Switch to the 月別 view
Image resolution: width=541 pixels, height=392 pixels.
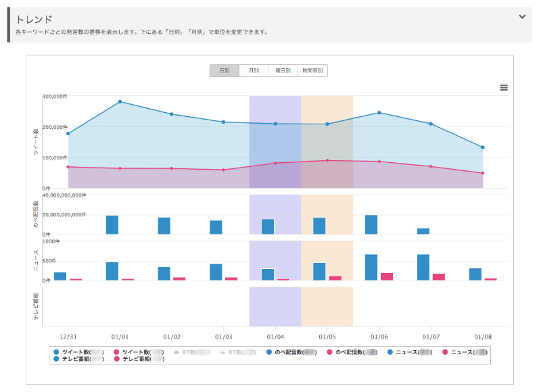(x=253, y=70)
